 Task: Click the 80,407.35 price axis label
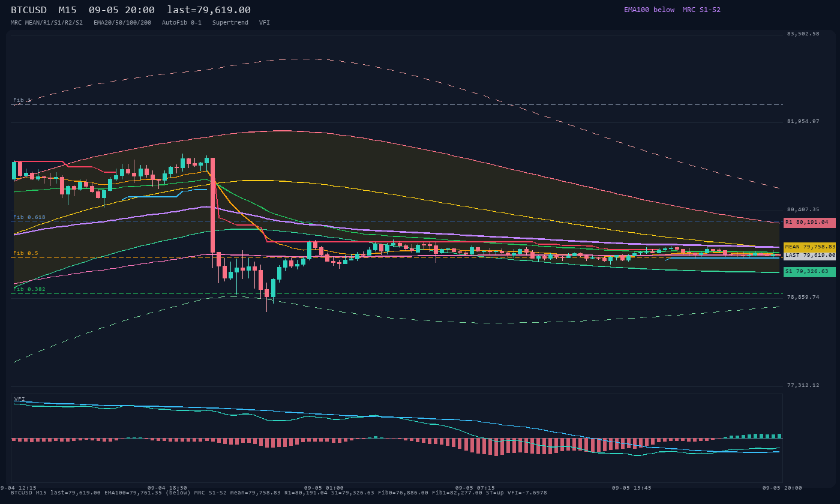(x=803, y=209)
